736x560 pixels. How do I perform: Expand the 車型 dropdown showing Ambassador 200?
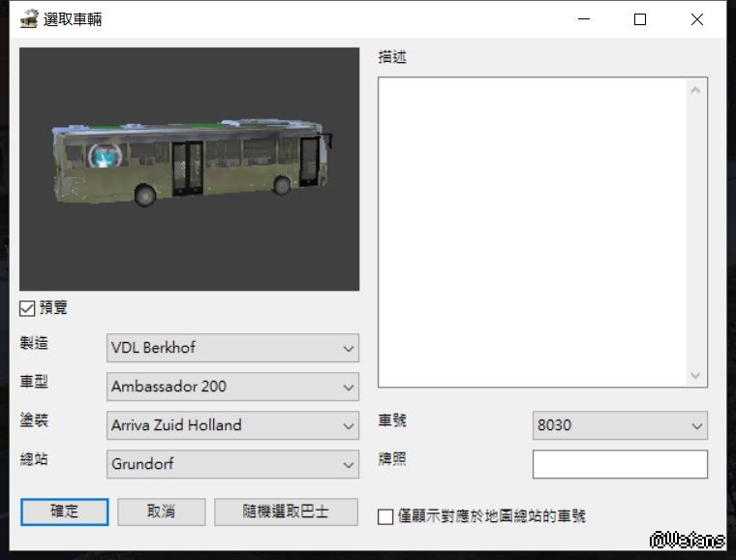[x=232, y=387]
